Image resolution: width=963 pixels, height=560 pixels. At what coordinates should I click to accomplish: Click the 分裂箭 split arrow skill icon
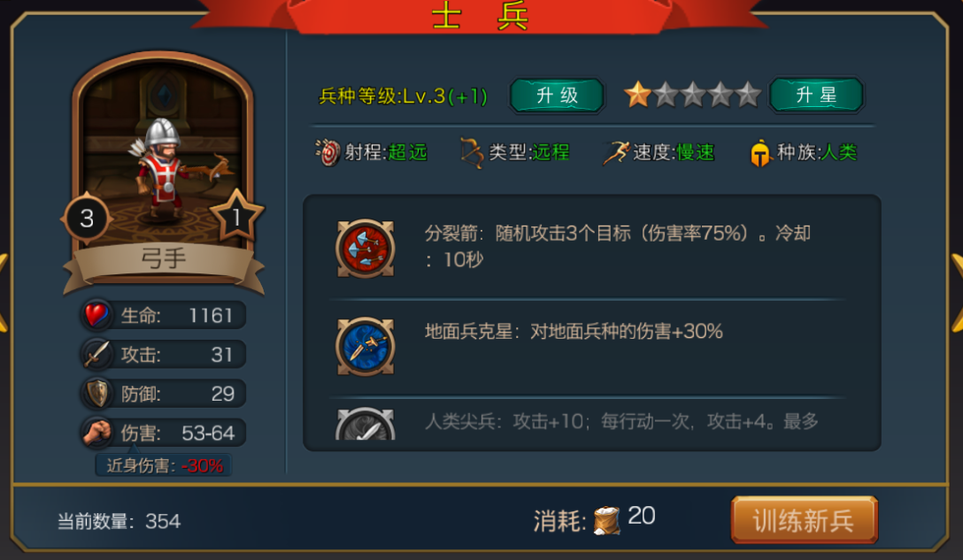coord(366,249)
